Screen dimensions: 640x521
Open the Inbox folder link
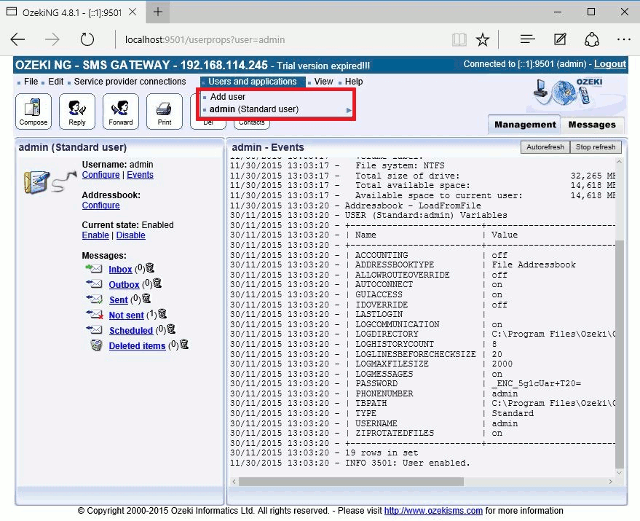120,269
